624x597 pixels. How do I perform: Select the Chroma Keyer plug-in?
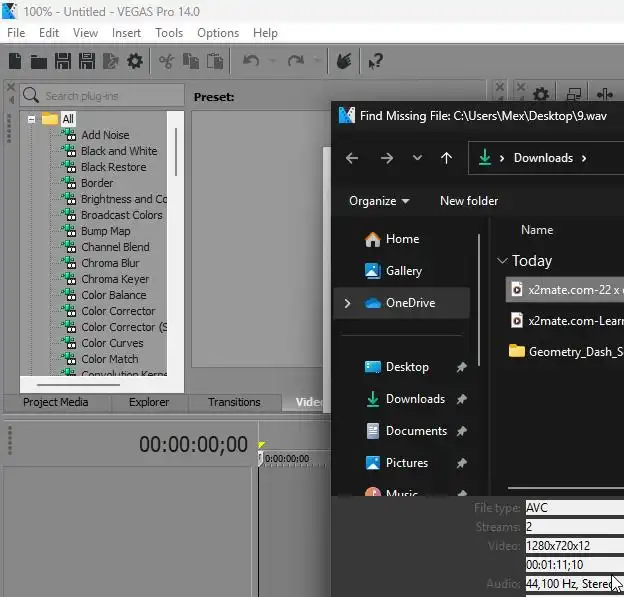(115, 279)
